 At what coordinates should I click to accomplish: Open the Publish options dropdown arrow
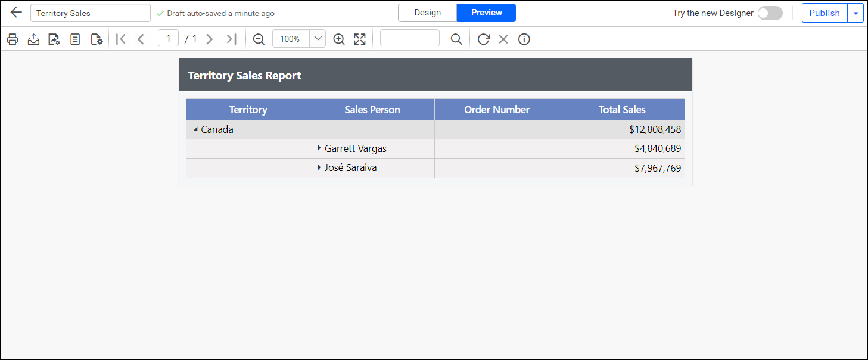click(856, 13)
